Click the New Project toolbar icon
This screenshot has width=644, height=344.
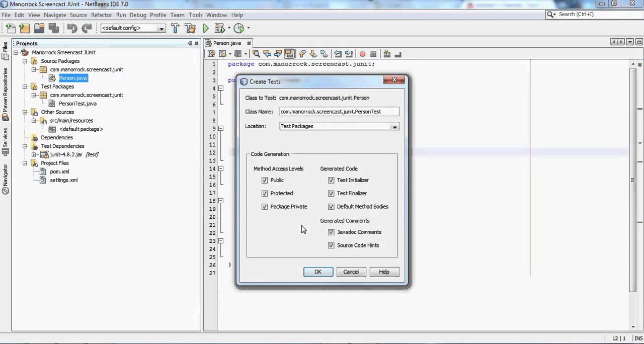point(25,29)
